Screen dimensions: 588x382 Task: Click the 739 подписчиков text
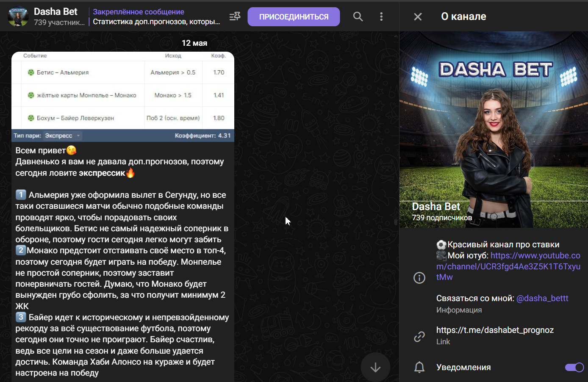(x=442, y=218)
